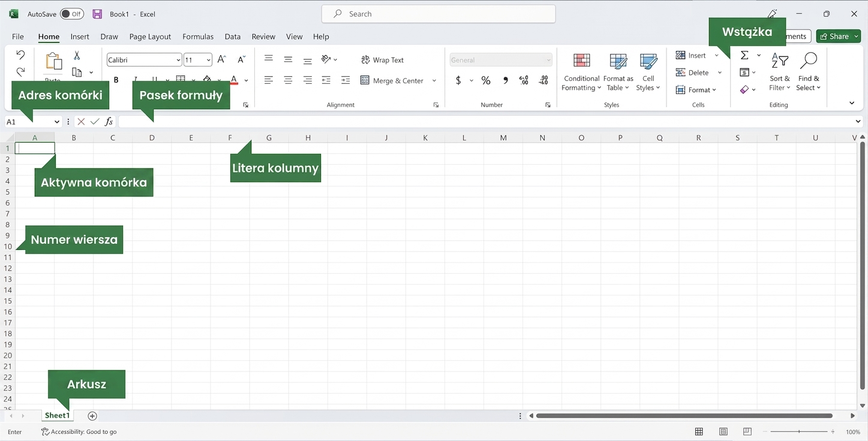868x441 pixels.
Task: Open the font size 11 dropdown
Action: 208,60
